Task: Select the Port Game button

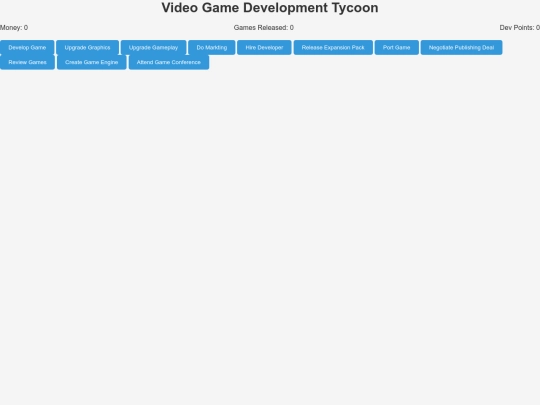Action: point(397,48)
